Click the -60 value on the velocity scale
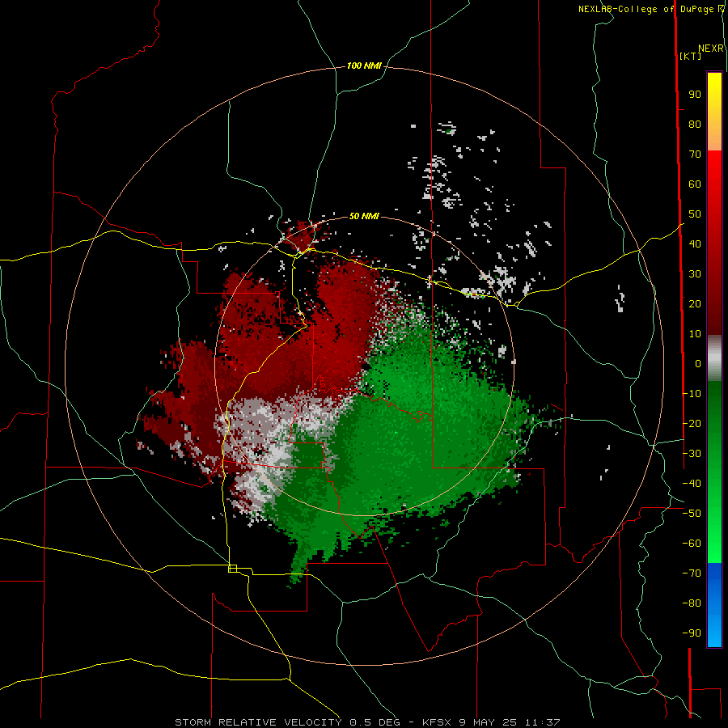728x728 pixels. coord(692,544)
